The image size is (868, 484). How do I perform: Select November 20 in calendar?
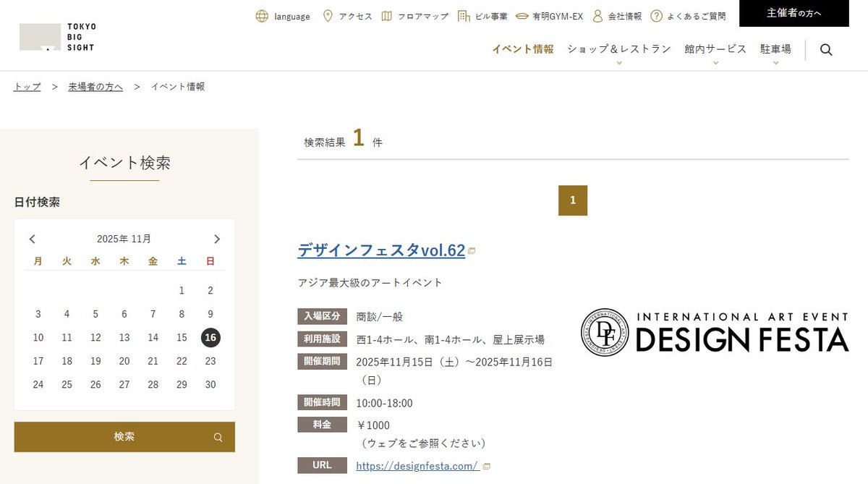(124, 361)
